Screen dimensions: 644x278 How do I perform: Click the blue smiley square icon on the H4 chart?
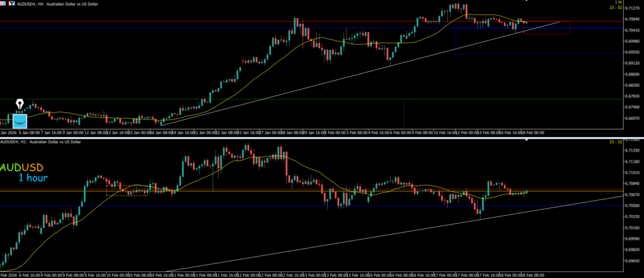pyautogui.click(x=21, y=120)
